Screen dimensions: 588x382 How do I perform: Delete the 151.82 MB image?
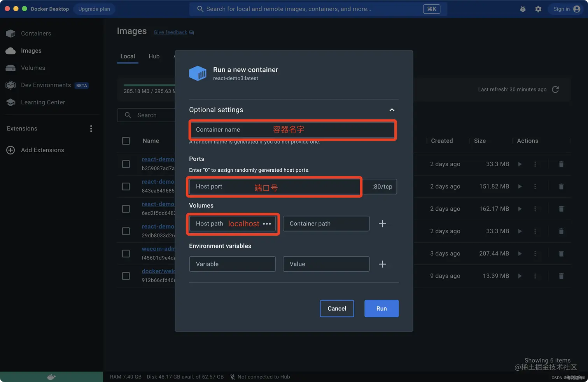tap(561, 187)
